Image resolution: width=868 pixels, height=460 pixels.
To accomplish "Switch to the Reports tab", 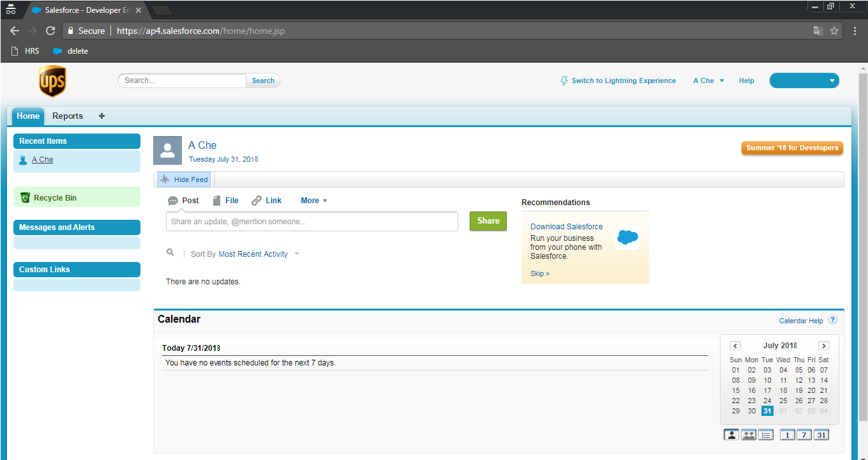I will (x=68, y=116).
